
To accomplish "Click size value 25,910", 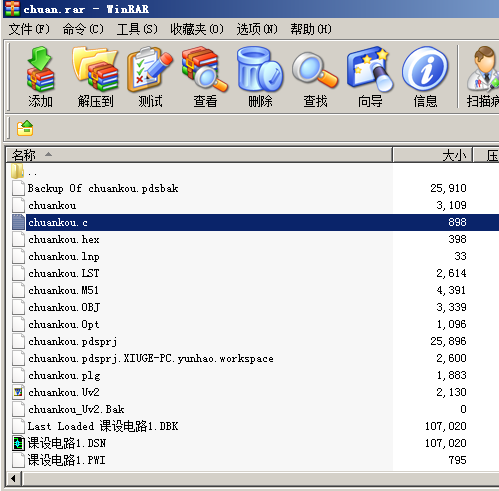I will [448, 188].
